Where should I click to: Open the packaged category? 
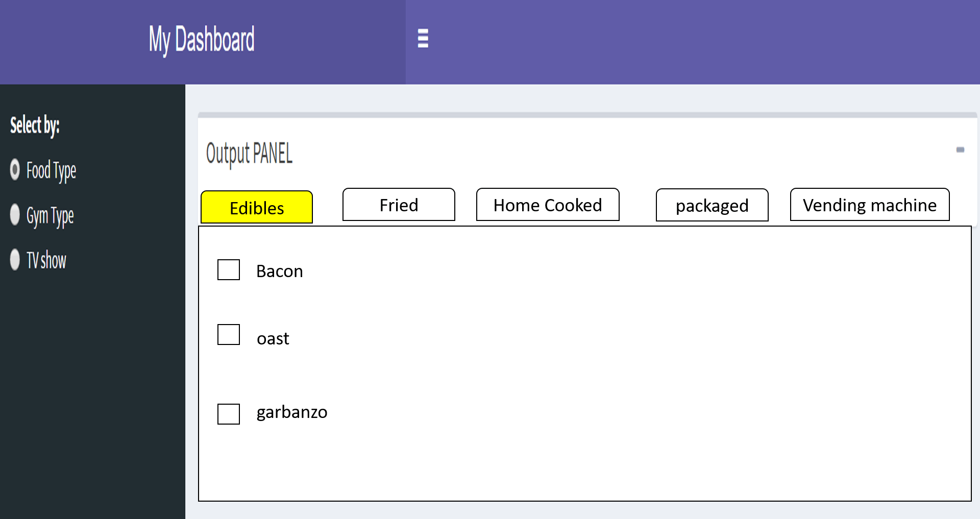(x=712, y=205)
